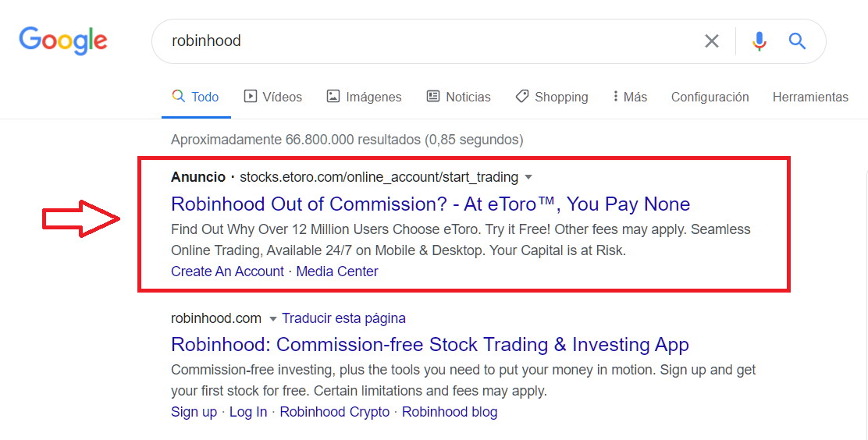The image size is (868, 440).
Task: Switch to the Imágenes tab
Action: [x=364, y=97]
